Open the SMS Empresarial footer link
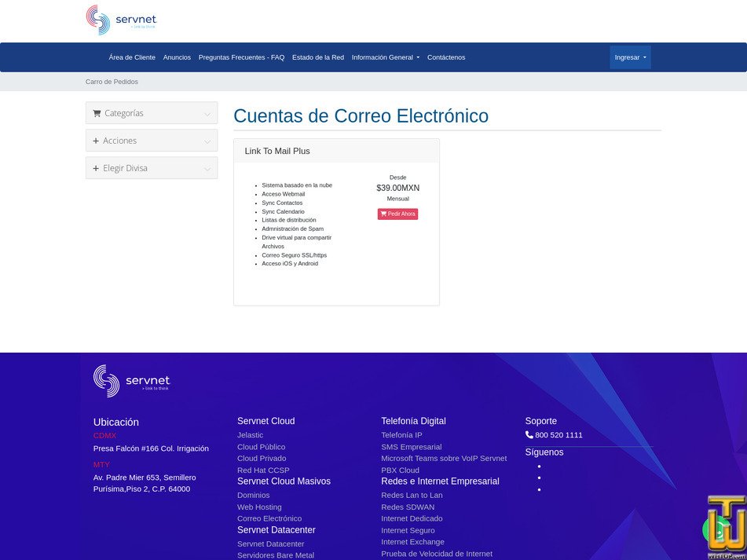The width and height of the screenshot is (747, 560). click(x=411, y=447)
